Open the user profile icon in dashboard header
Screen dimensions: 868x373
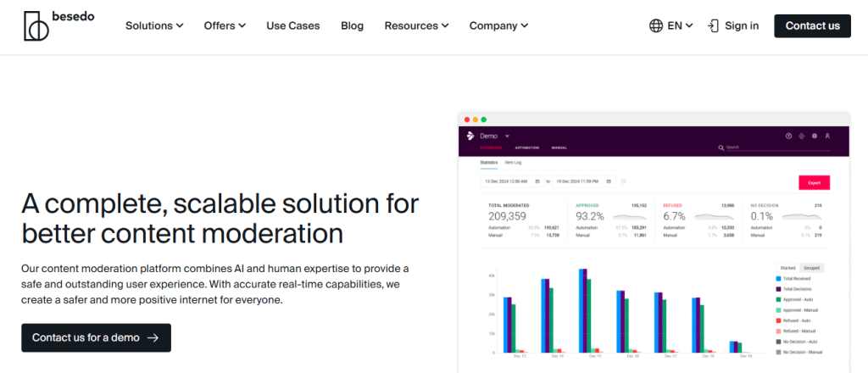(827, 136)
